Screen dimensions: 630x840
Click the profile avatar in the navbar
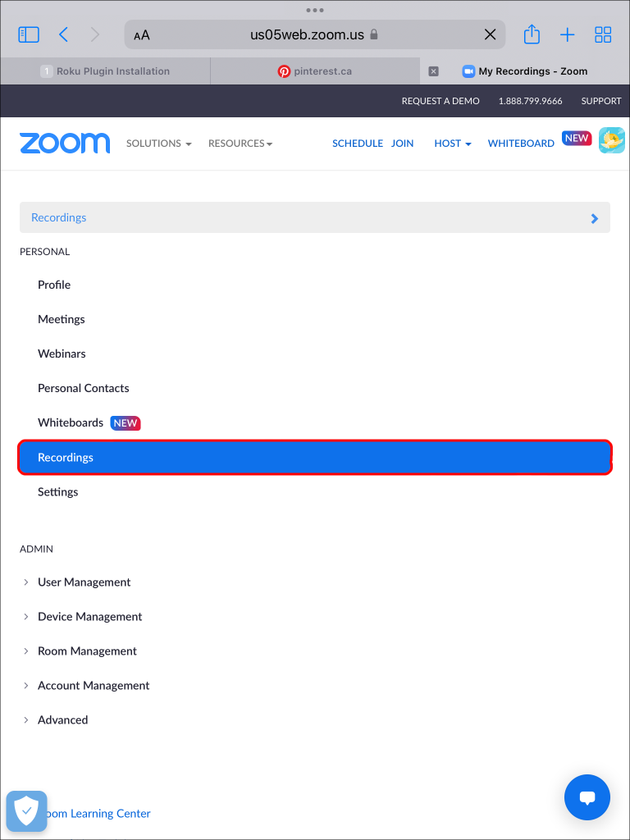612,140
